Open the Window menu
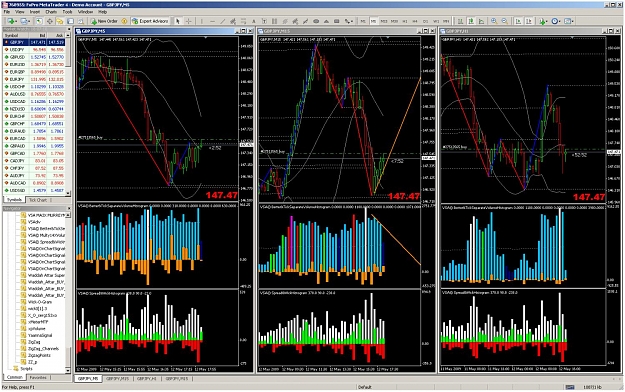The image size is (625, 392). [85, 12]
